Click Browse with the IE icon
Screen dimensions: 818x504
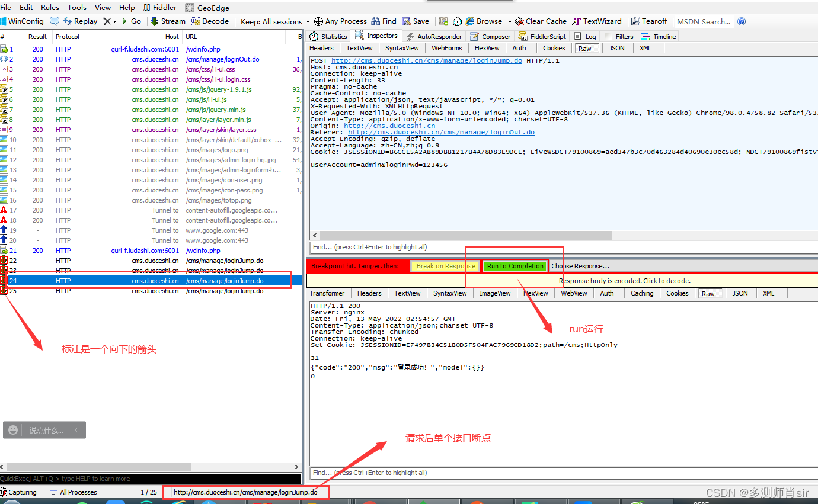coord(483,21)
